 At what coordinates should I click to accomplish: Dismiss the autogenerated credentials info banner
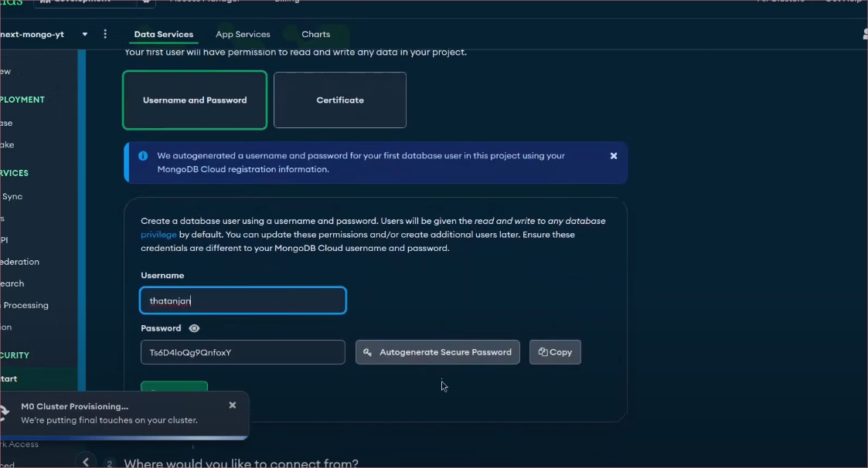[614, 156]
